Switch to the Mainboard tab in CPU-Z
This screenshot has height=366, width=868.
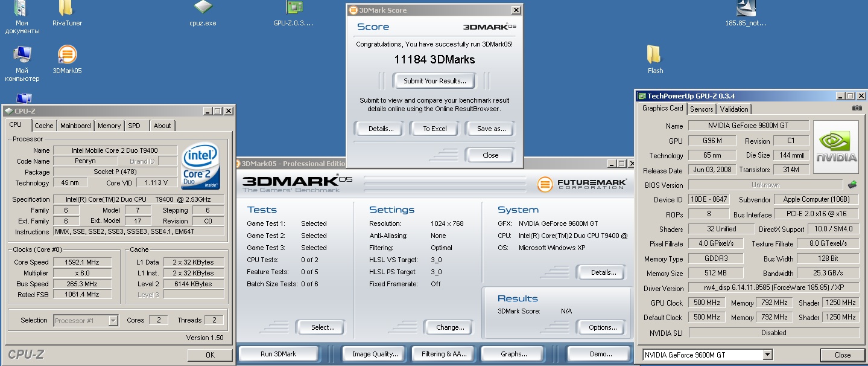coord(75,126)
